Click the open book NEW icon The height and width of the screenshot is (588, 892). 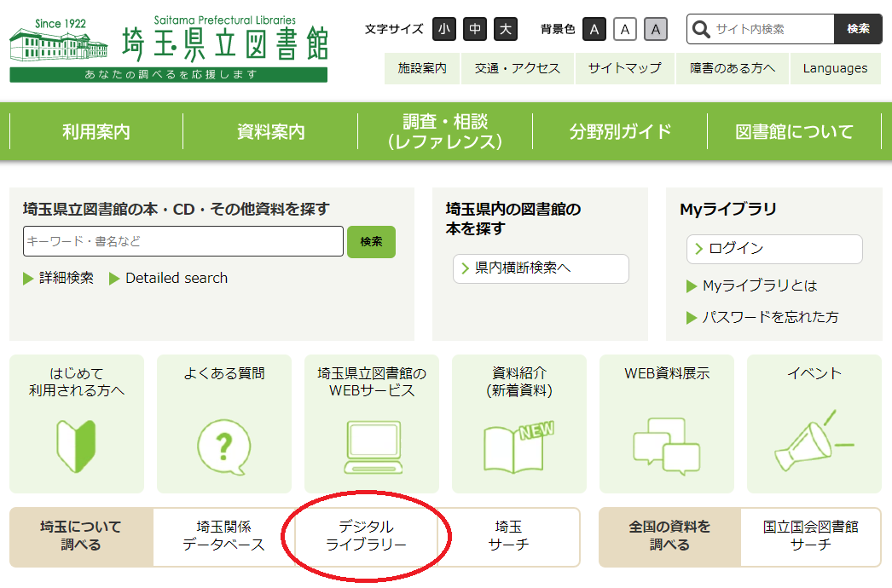(518, 447)
